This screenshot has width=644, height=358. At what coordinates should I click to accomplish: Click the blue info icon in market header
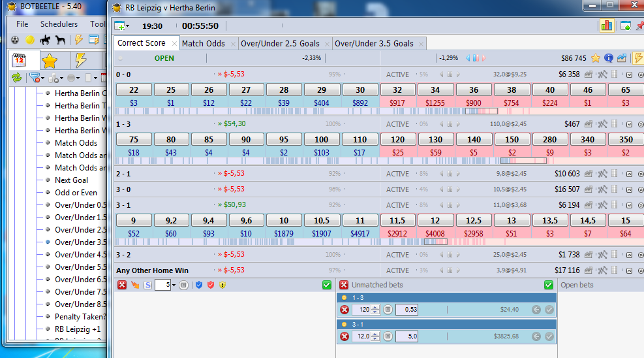(x=609, y=58)
